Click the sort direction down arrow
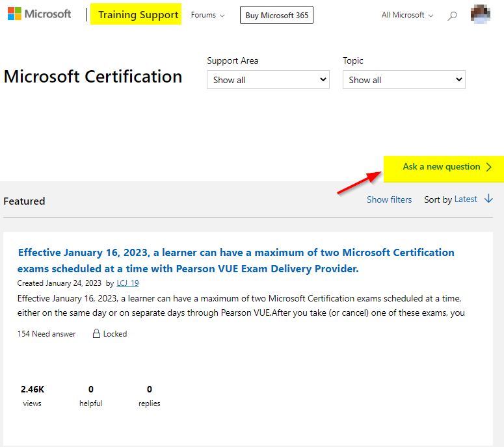 [489, 199]
